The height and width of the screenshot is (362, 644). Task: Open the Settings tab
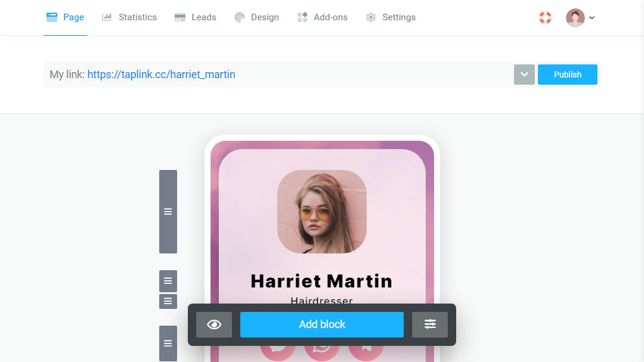point(391,17)
